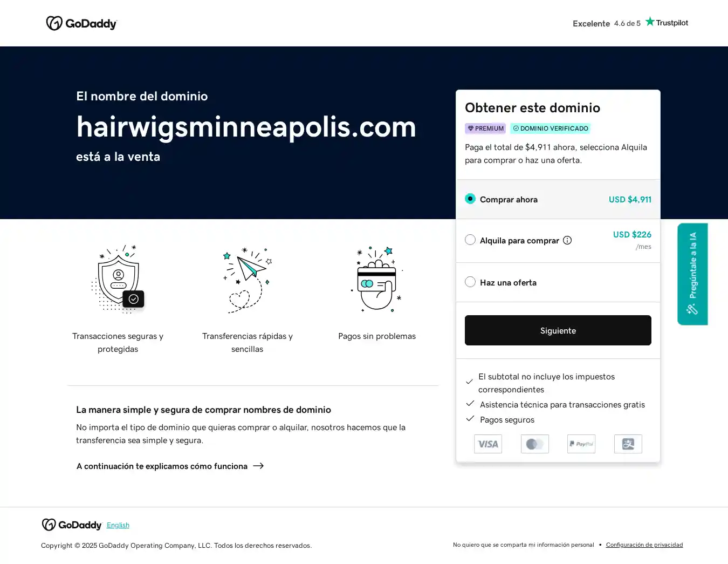Click the Alipay payment icon
Screen dimensions: 728x564
pyautogui.click(x=628, y=444)
